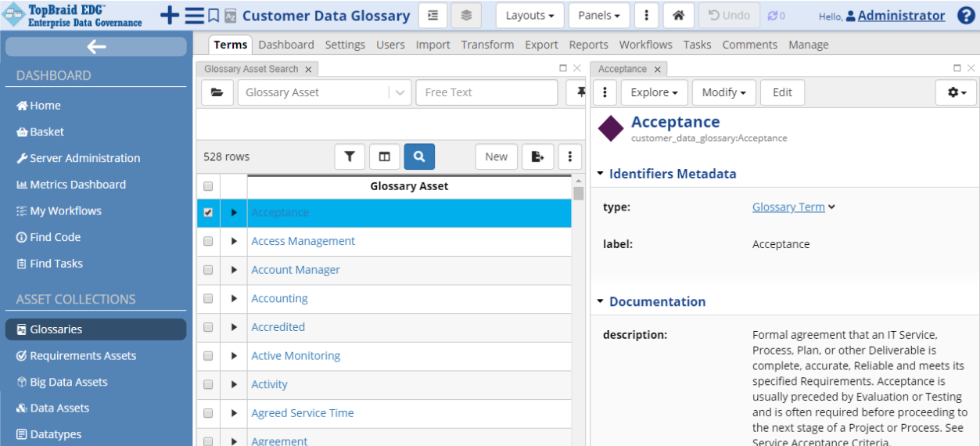Open the folder icon in search panel
The width and height of the screenshot is (980, 446).
(217, 92)
